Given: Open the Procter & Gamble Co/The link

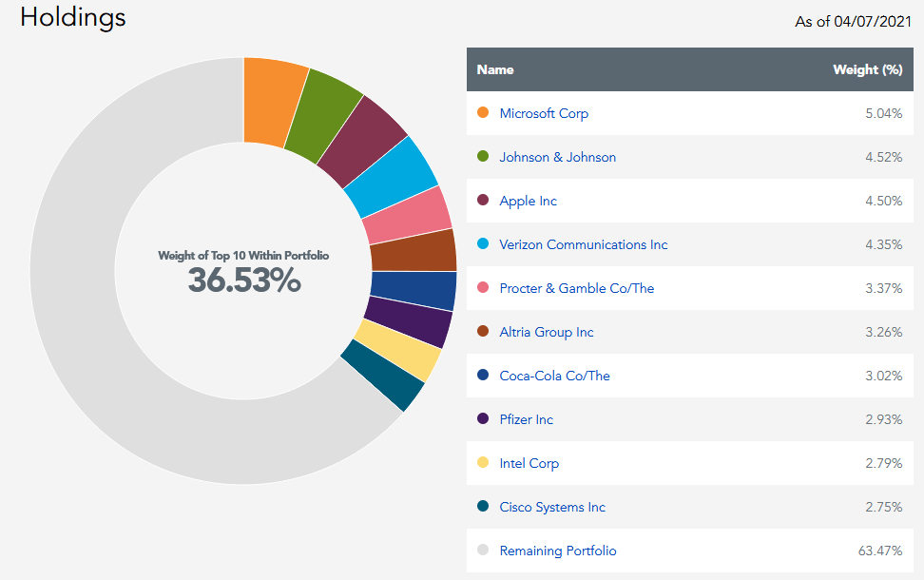Looking at the screenshot, I should tap(577, 288).
